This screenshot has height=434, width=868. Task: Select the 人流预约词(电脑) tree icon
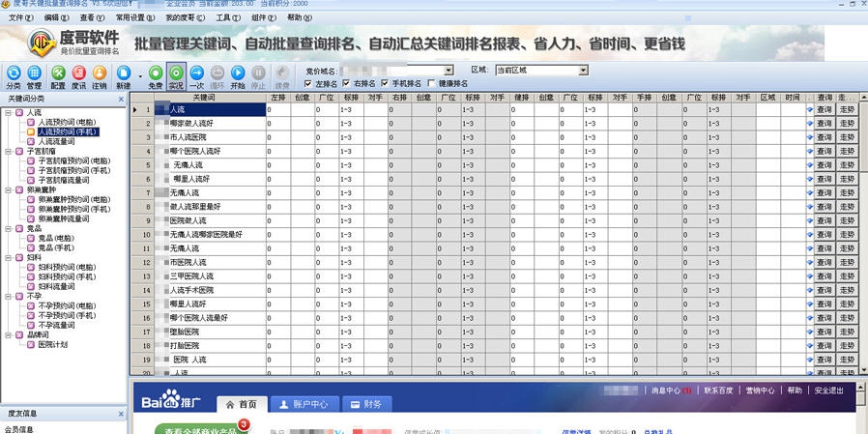[31, 123]
